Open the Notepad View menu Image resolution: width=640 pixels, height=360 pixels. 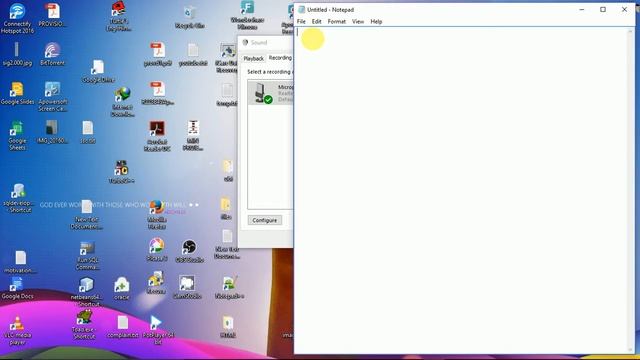pyautogui.click(x=358, y=22)
